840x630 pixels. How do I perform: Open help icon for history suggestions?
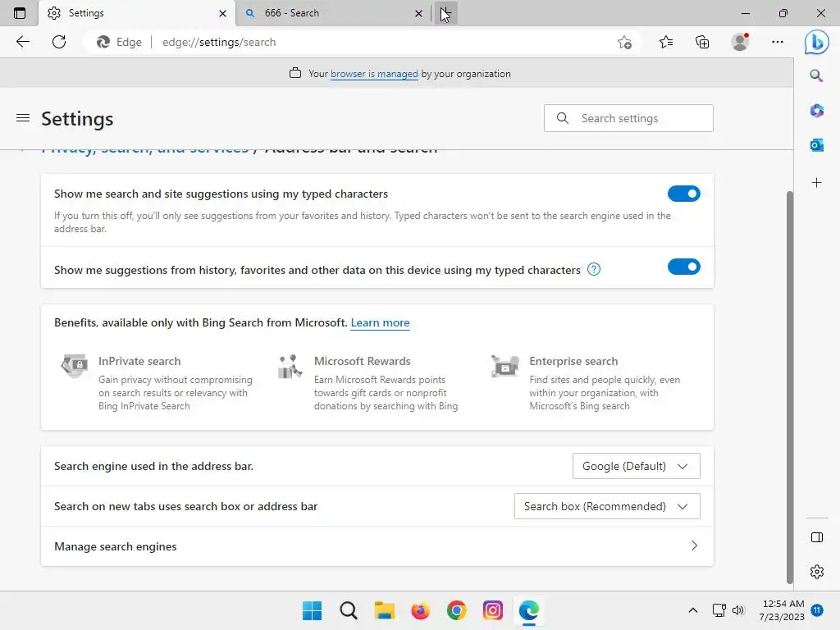(x=594, y=269)
